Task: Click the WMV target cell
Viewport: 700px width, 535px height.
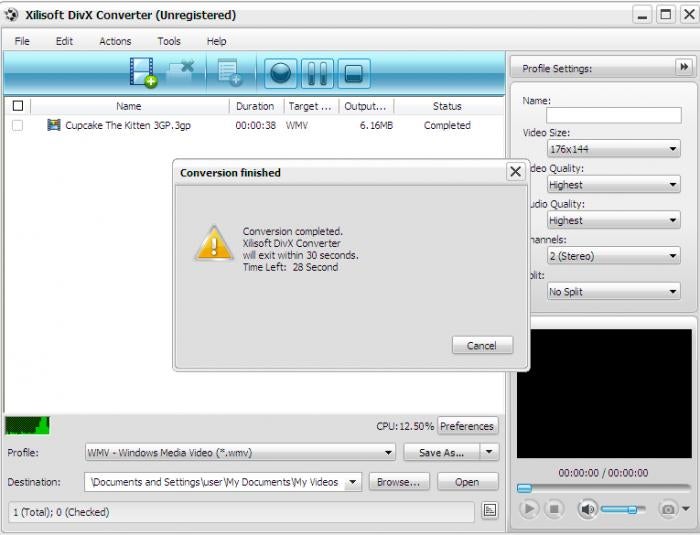Action: 297,125
